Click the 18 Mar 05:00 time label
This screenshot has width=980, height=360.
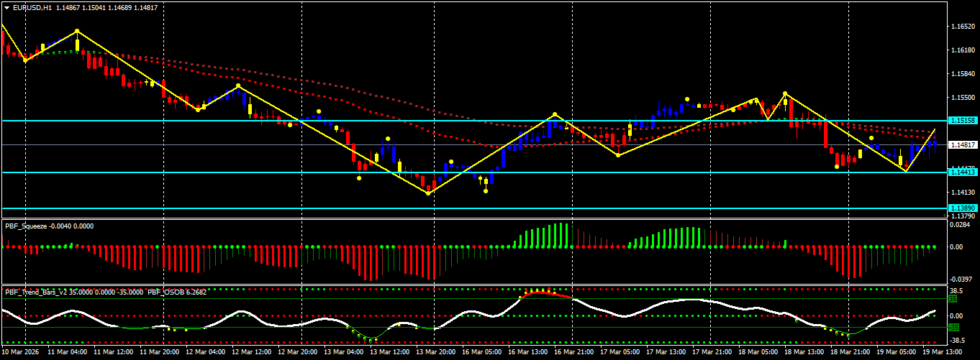pos(760,354)
